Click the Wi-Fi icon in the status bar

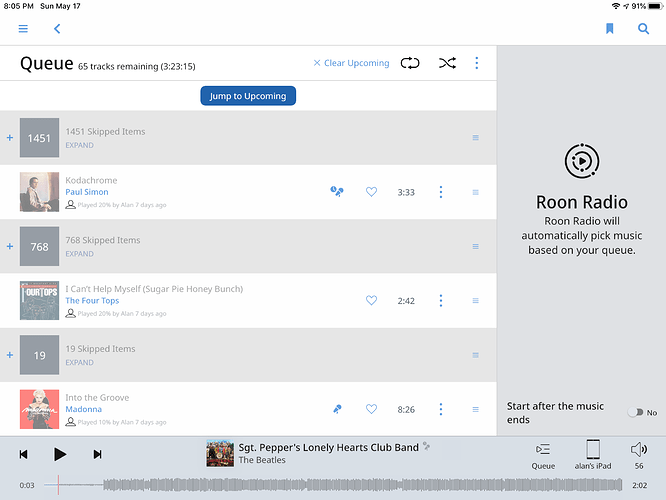(615, 6)
